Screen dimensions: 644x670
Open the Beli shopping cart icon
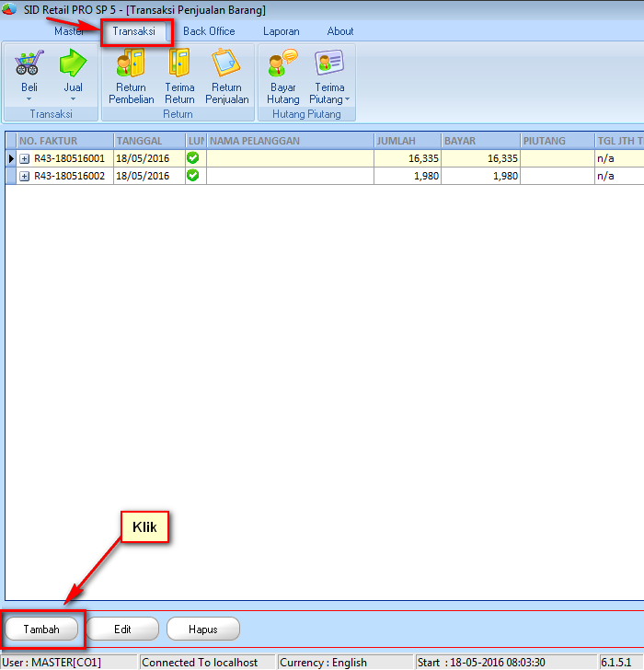(29, 63)
